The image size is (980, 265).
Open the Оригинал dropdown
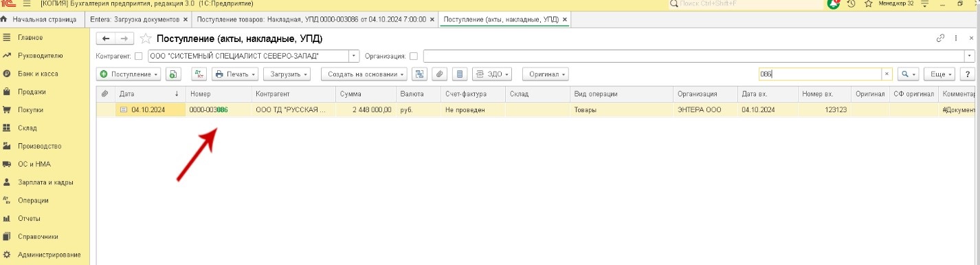[x=545, y=74]
